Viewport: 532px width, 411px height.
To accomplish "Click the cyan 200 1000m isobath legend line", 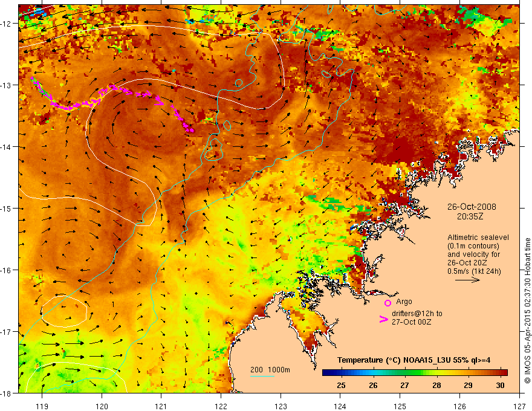I will 262,376.
